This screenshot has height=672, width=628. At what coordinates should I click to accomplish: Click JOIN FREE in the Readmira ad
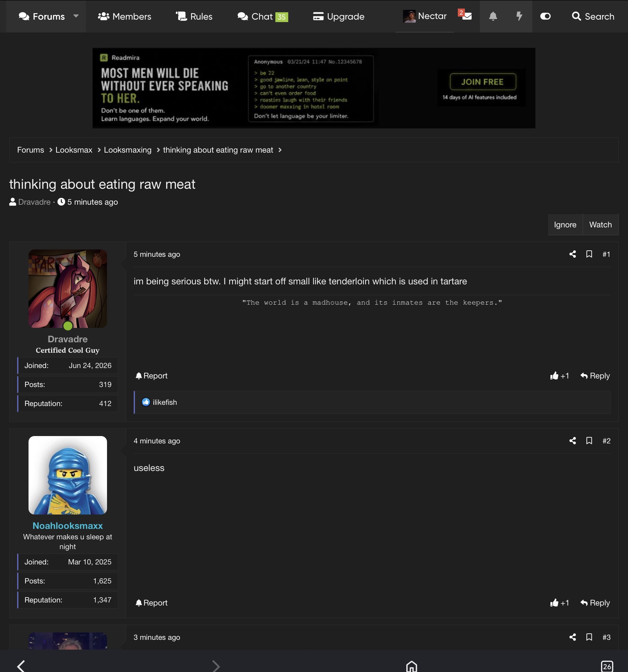point(483,82)
